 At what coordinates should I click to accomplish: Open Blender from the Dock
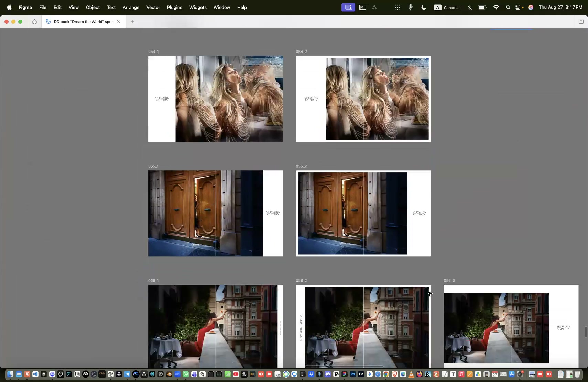[169, 374]
